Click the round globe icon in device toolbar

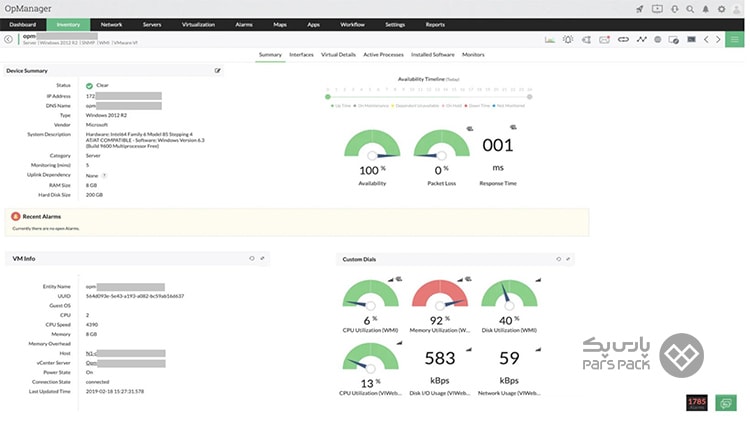(658, 40)
